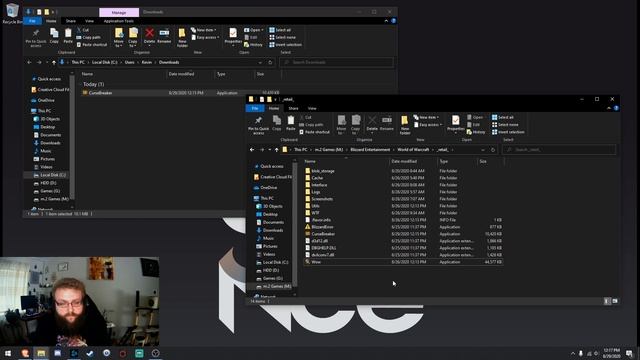Open the Easy access dropdown in _retail_ window
The image size is (640, 360).
(x=428, y=125)
